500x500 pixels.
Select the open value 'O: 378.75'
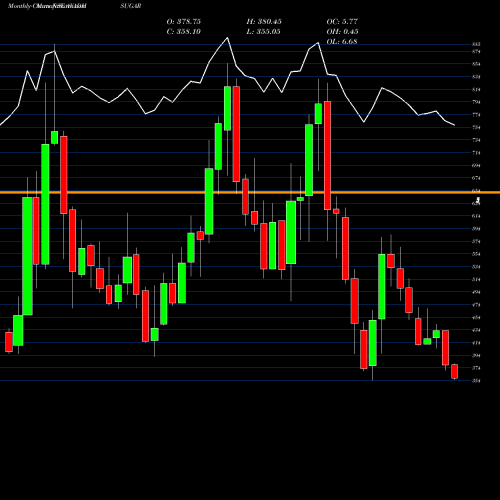(x=184, y=22)
